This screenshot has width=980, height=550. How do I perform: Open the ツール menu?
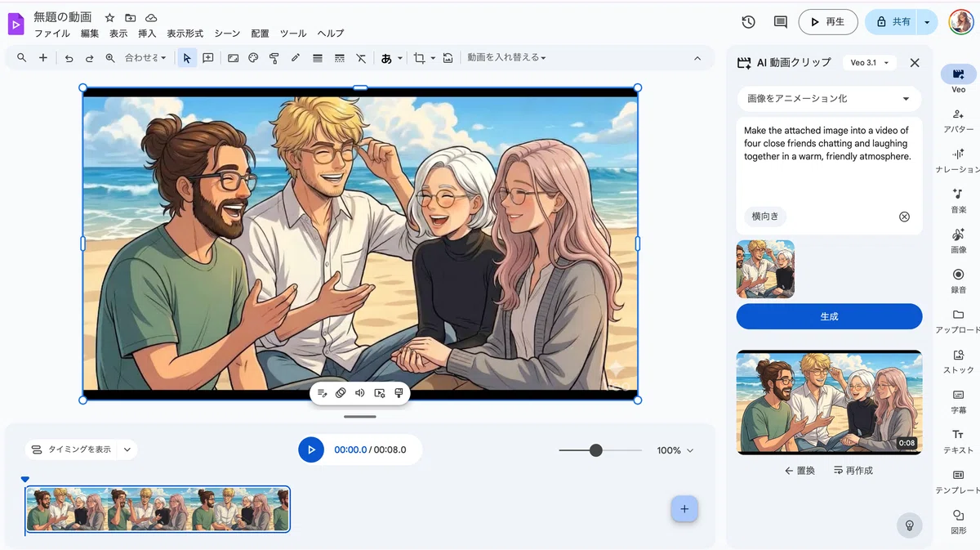pos(293,34)
